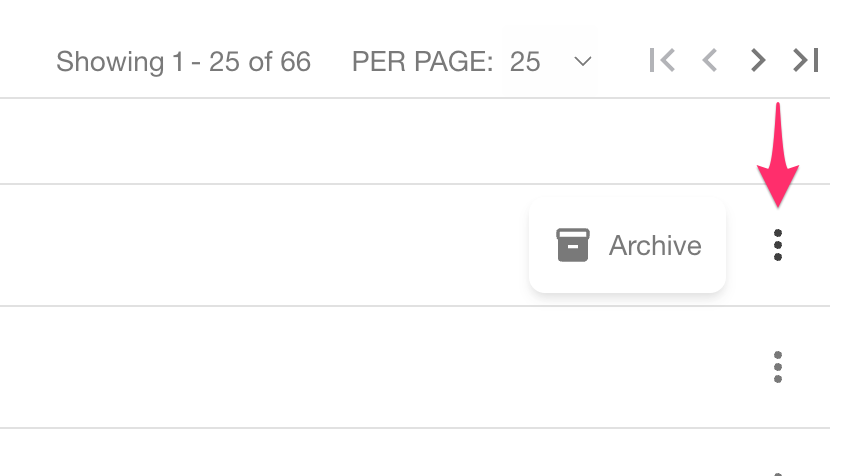Select the row beneath the Archive row
The height and width of the screenshot is (476, 860).
click(x=415, y=367)
